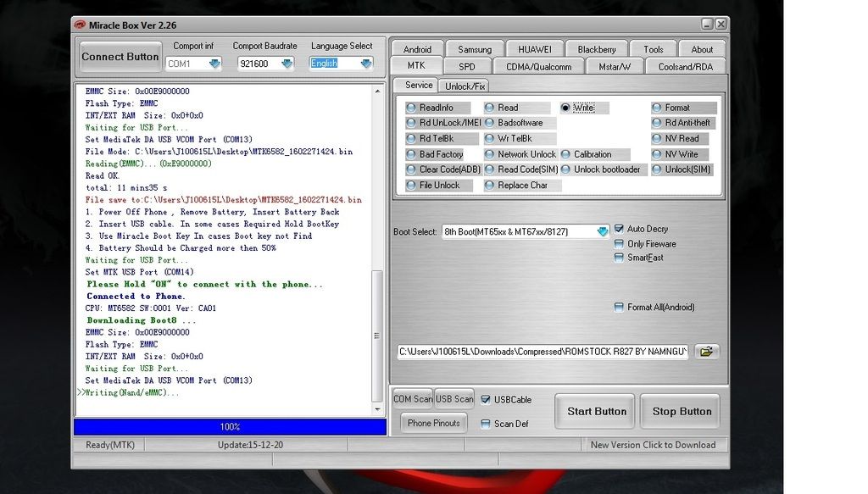Click the Miracle Box logo in title bar
Screen dimensions: 868x494
coord(80,25)
